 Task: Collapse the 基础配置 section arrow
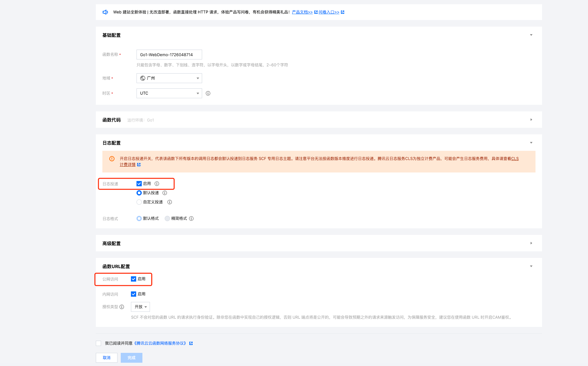point(531,35)
